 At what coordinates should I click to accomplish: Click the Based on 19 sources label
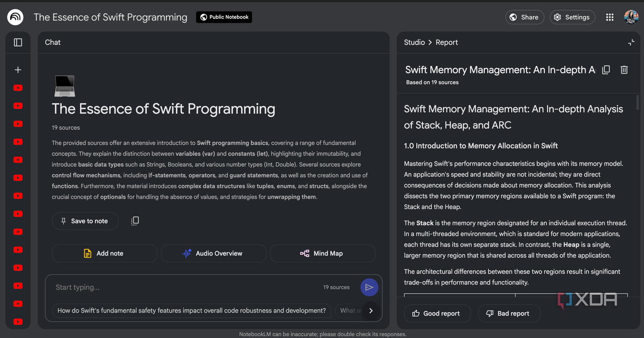click(x=432, y=82)
